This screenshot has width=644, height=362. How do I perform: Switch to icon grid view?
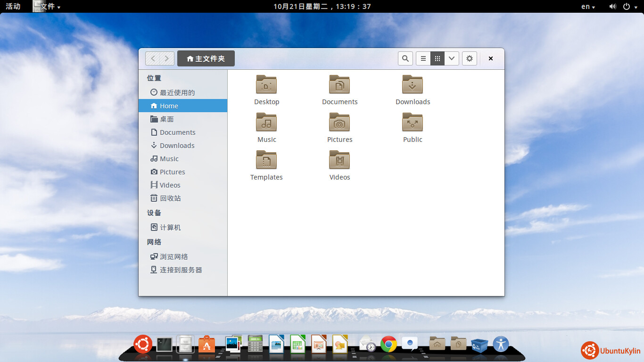438,58
